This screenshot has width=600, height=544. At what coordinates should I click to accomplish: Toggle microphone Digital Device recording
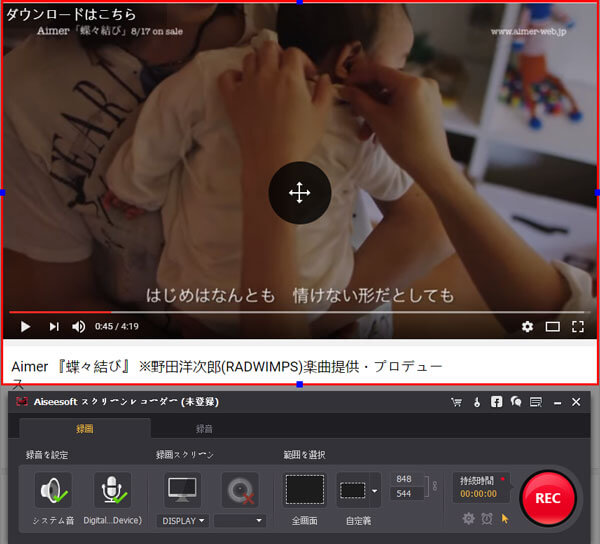tap(112, 490)
